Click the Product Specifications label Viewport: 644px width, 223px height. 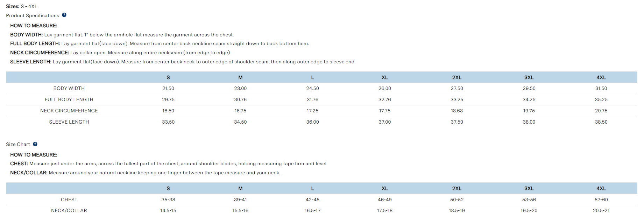33,15
